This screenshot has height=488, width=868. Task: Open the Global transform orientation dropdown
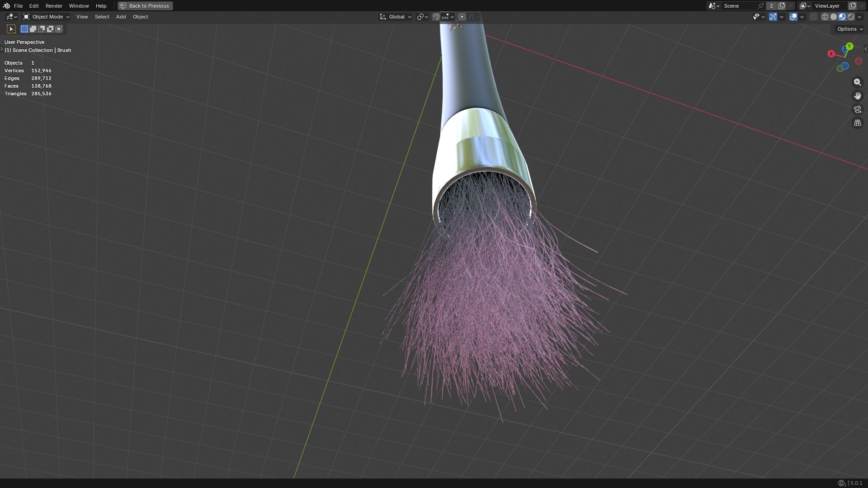(396, 17)
